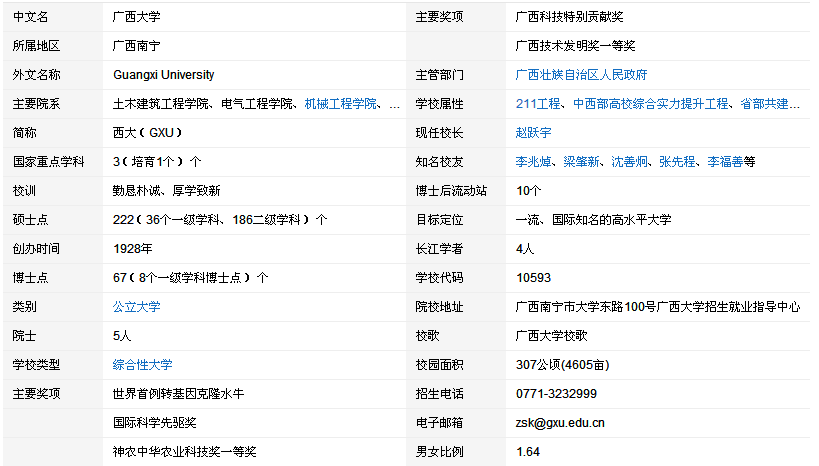Select the 博士点 value starting with 67
This screenshot has height=466, width=819.
(191, 278)
